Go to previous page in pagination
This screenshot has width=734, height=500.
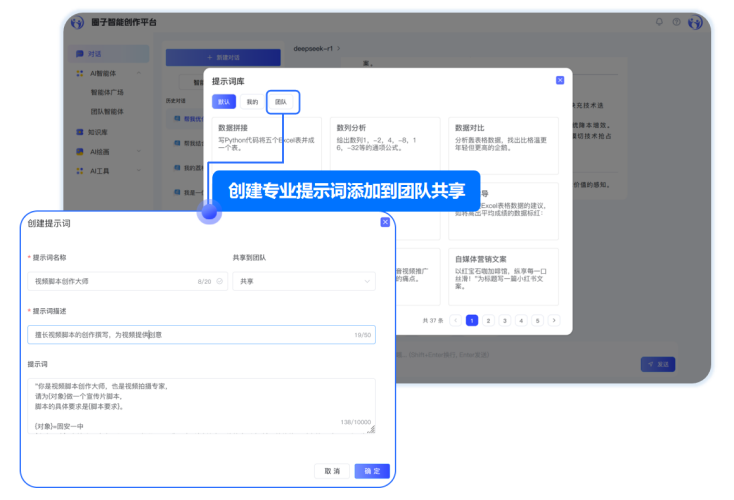(455, 320)
